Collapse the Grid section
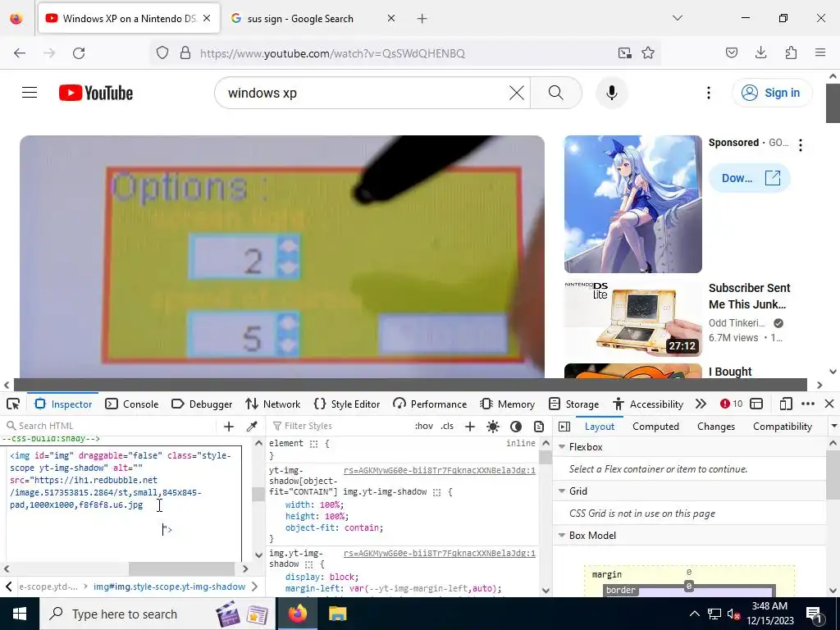The image size is (840, 630). (562, 491)
